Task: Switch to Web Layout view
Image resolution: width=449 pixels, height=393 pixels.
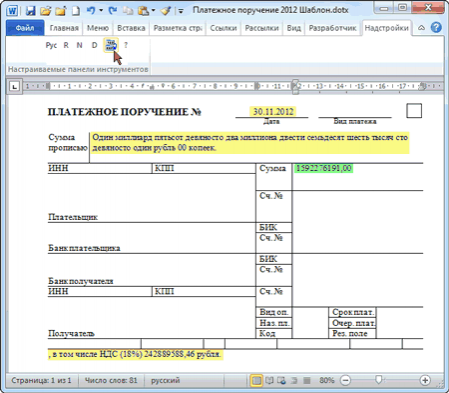Action: 282,380
